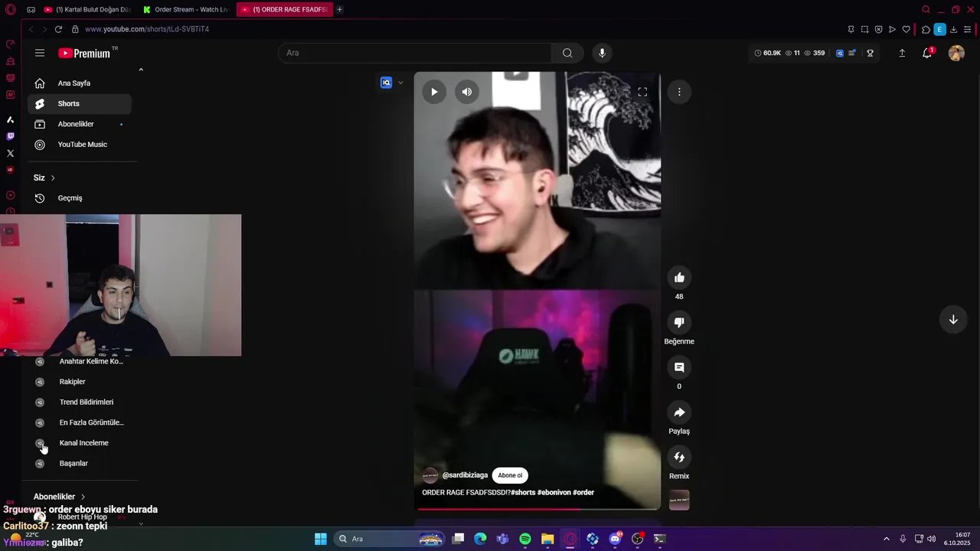Open Başarılar item
980x551 pixels.
point(80,464)
